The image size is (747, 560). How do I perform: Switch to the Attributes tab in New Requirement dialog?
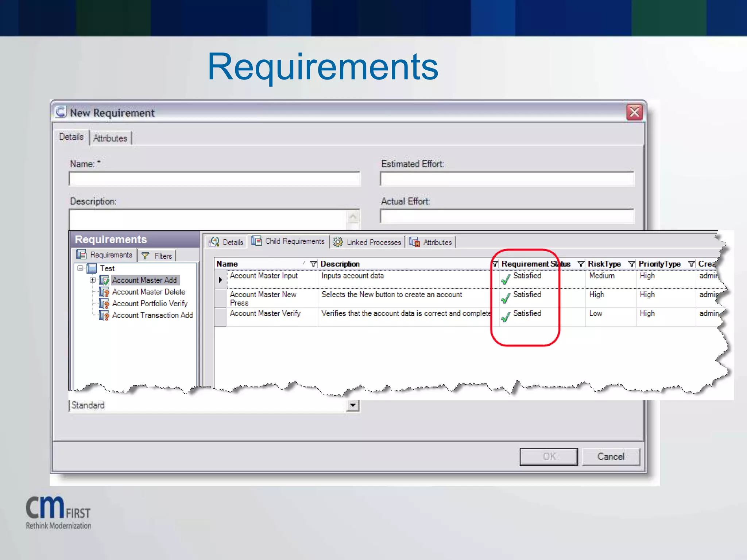click(110, 138)
